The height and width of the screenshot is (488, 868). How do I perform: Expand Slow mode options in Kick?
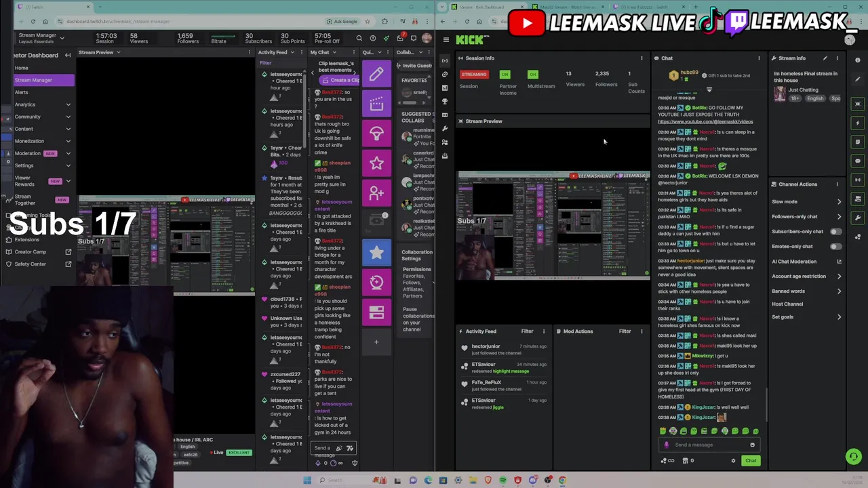pos(839,202)
